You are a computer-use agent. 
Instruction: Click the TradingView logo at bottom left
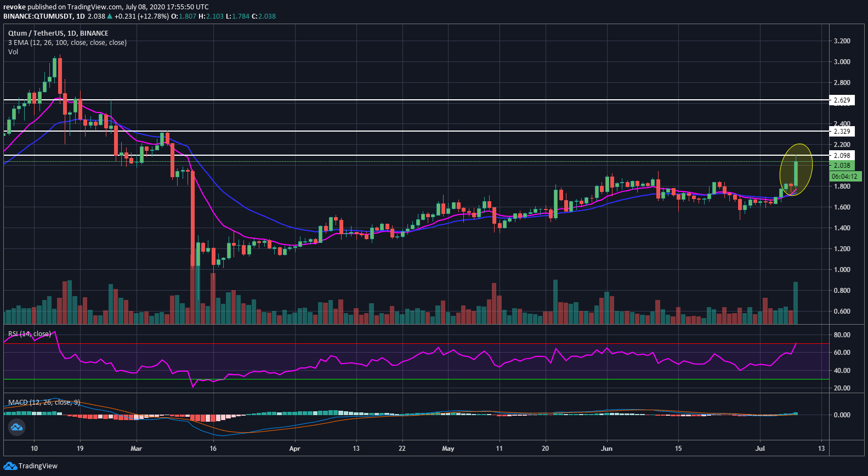pyautogui.click(x=30, y=466)
